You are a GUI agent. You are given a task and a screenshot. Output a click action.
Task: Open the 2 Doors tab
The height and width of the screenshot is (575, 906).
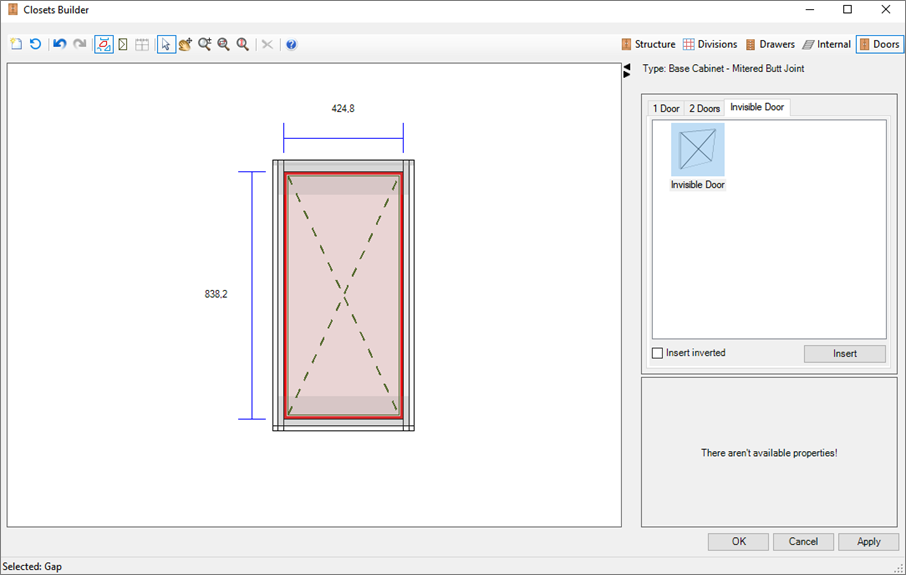pos(704,108)
